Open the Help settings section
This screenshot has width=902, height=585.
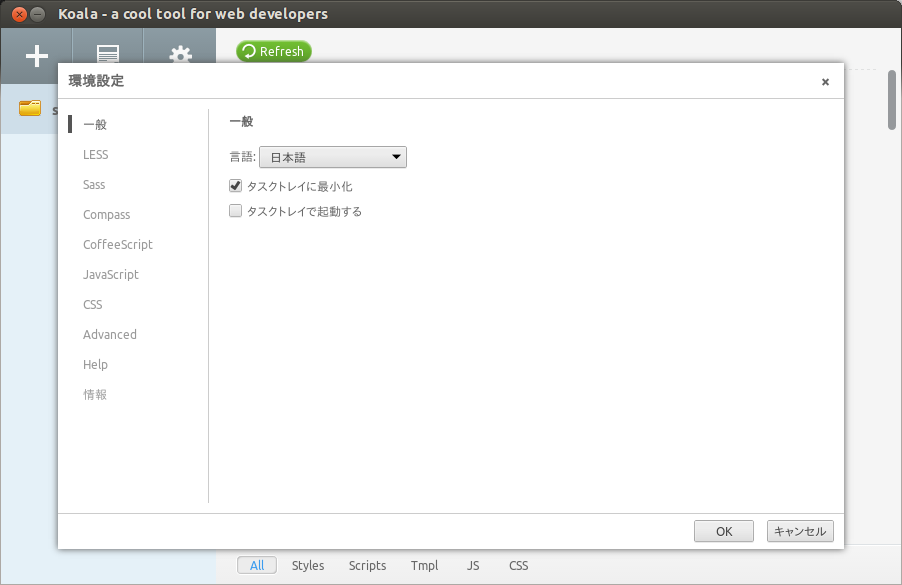95,365
